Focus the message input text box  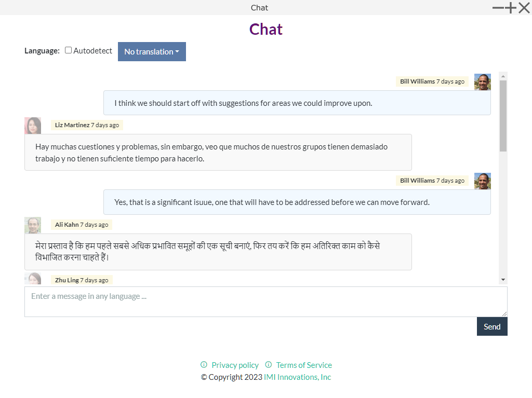click(265, 301)
